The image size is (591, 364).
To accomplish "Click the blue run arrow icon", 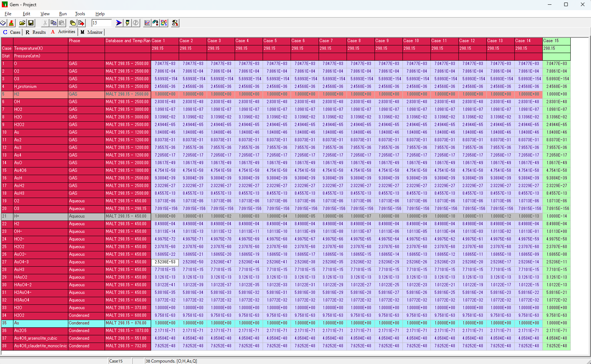I will click(x=119, y=23).
